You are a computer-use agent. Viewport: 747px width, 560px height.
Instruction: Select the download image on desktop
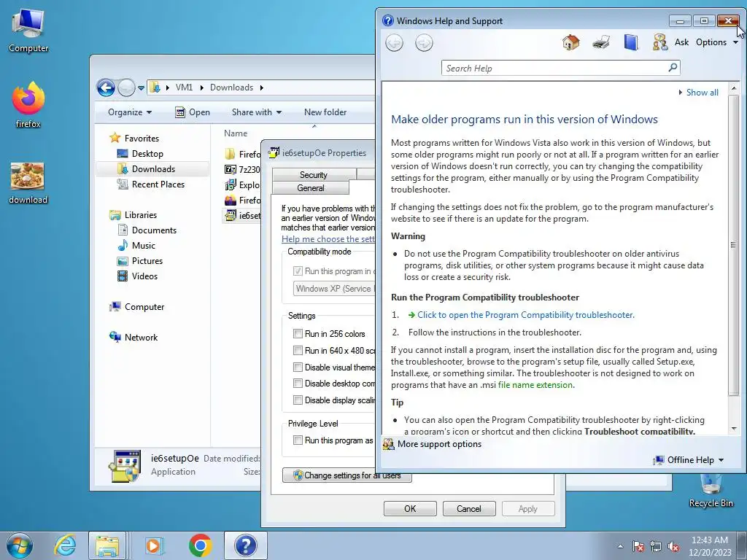click(28, 183)
